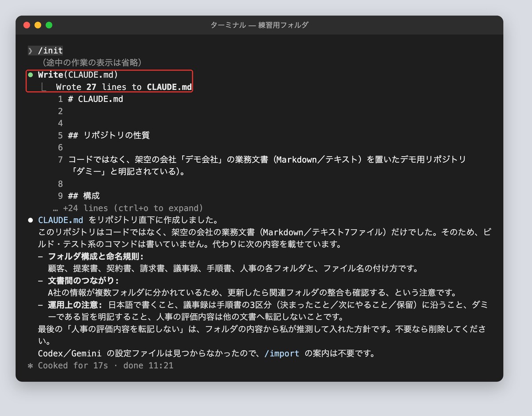532x416 pixels.
Task: Click the bullet heading 'フォルダ構成と命名規則:'
Action: [96, 256]
